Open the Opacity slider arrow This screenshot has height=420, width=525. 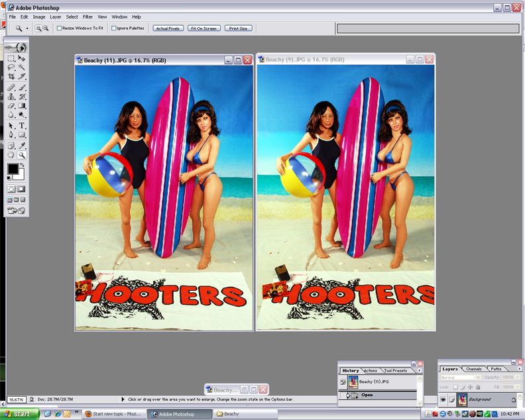pyautogui.click(x=518, y=377)
